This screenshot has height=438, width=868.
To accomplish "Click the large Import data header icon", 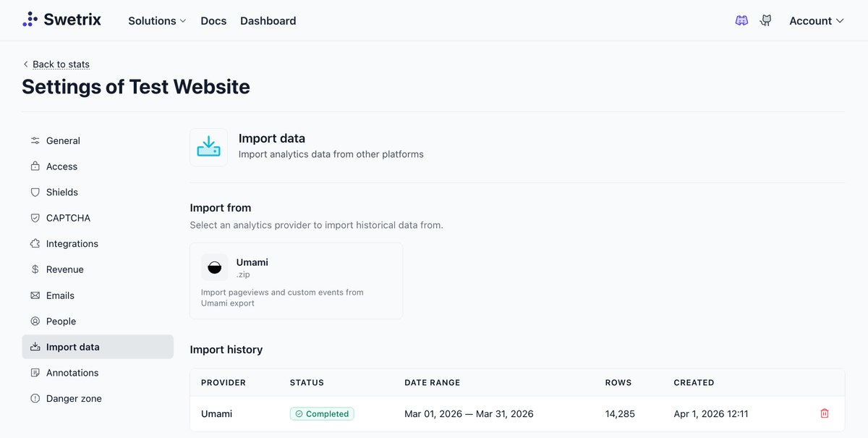I will (208, 147).
